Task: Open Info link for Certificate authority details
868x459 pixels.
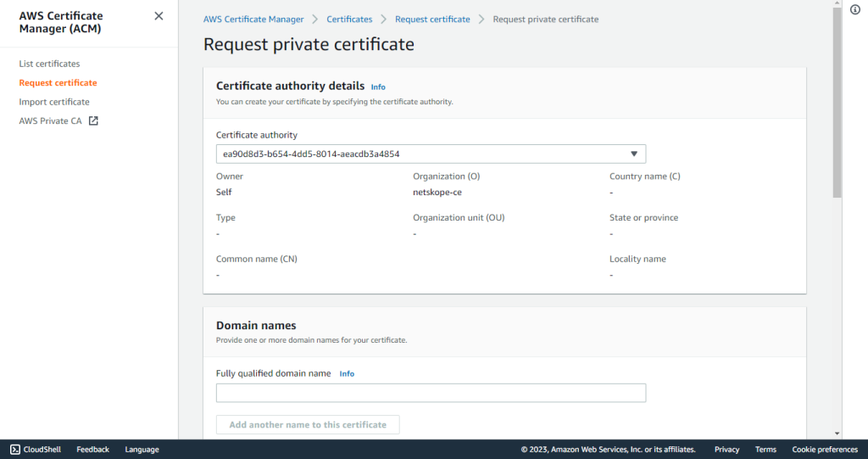Action: 378,87
